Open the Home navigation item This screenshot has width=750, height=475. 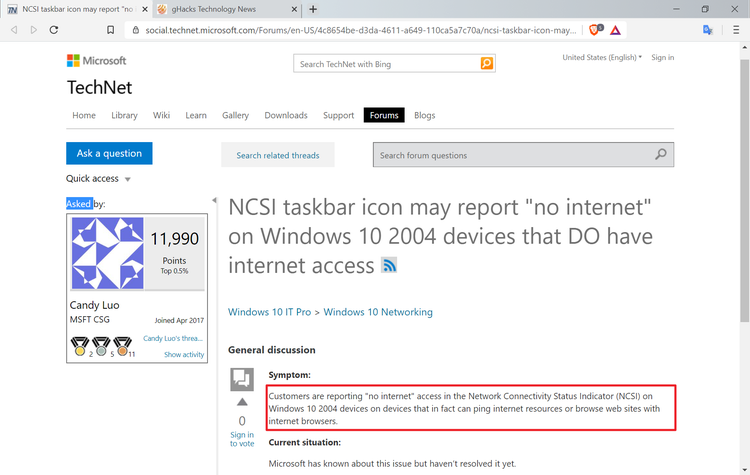[x=84, y=115]
